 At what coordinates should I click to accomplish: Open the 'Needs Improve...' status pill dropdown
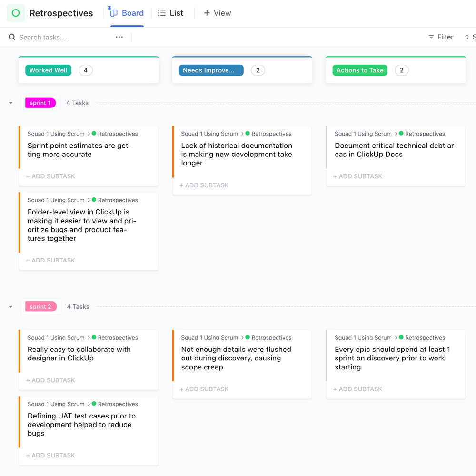210,70
